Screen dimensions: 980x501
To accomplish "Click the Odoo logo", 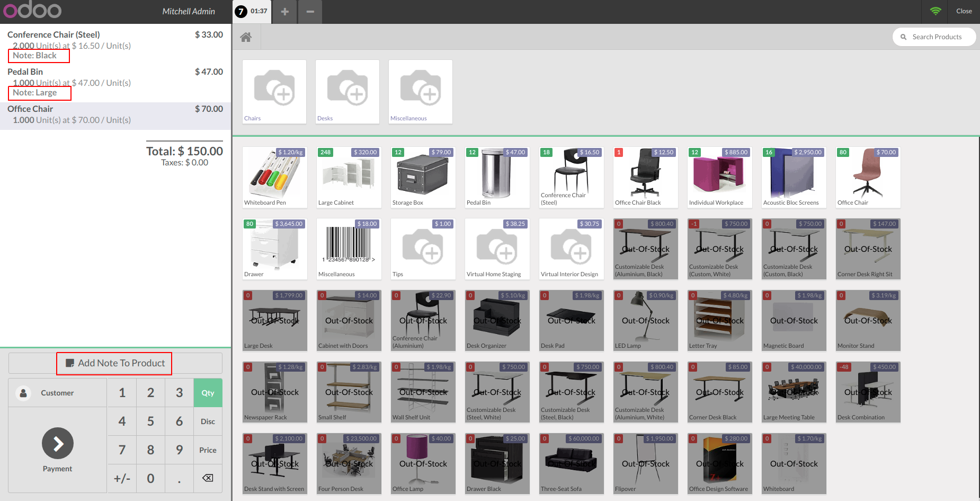I will [33, 11].
